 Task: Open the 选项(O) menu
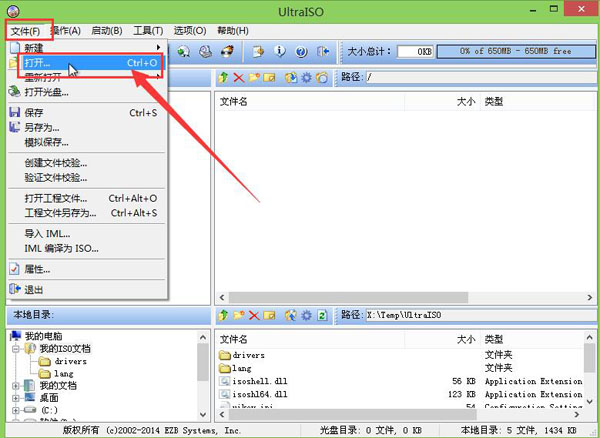pos(190,31)
